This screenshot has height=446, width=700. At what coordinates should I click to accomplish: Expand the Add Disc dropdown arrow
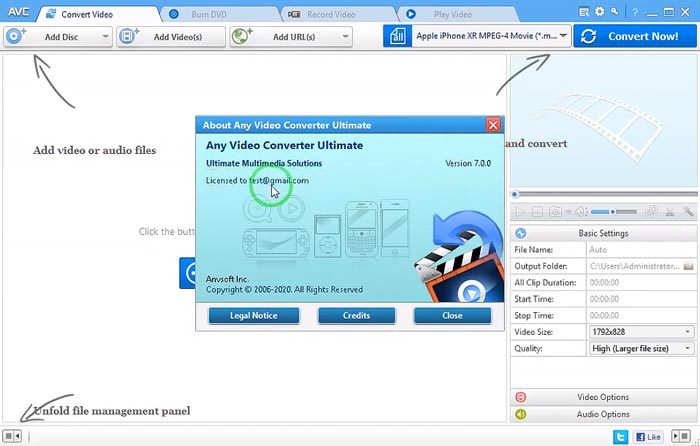[106, 37]
